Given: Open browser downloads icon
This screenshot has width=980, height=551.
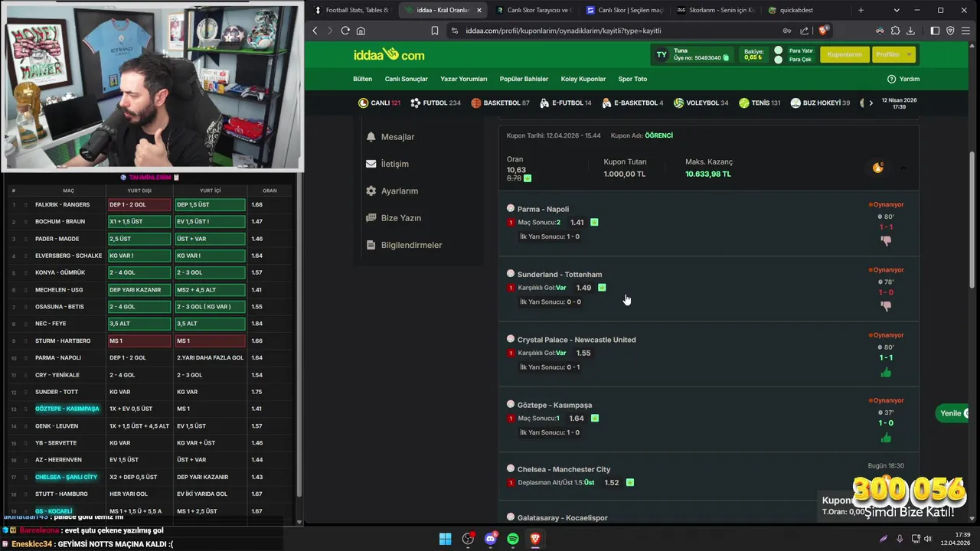Looking at the screenshot, I should click(x=910, y=31).
